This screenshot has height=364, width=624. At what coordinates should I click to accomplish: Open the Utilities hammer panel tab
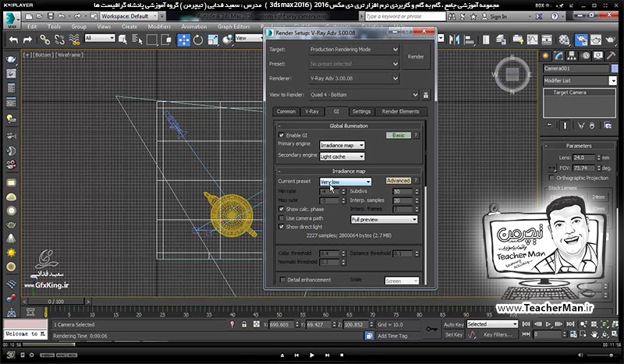[611, 56]
